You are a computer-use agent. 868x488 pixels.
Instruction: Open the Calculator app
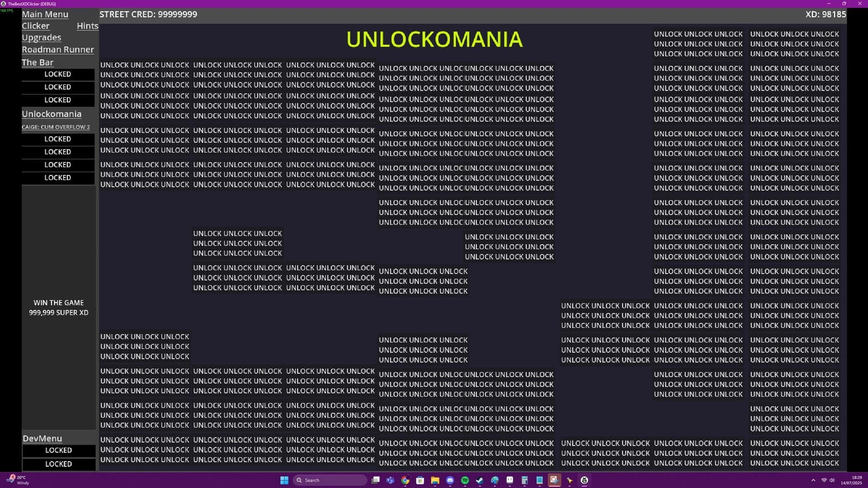coord(524,480)
